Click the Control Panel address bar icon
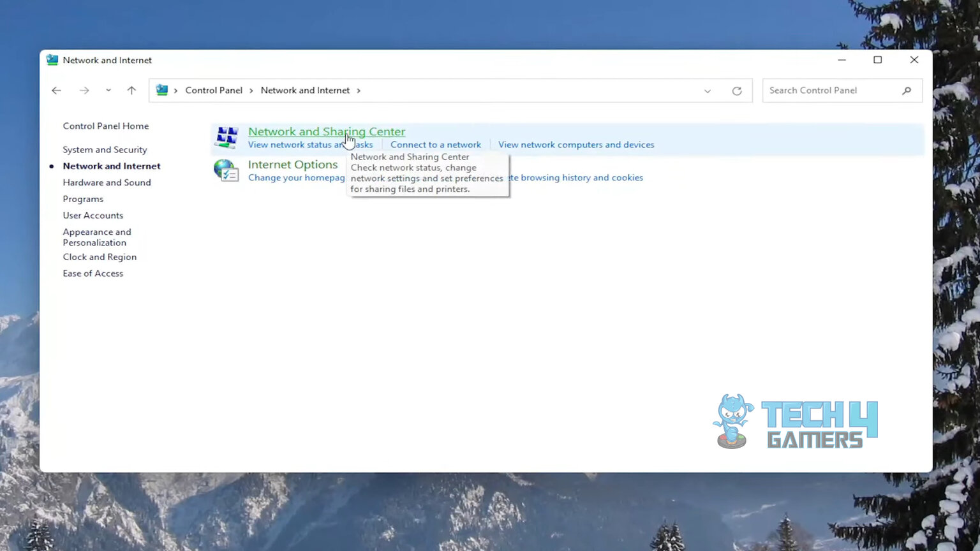980x551 pixels. coord(162,91)
